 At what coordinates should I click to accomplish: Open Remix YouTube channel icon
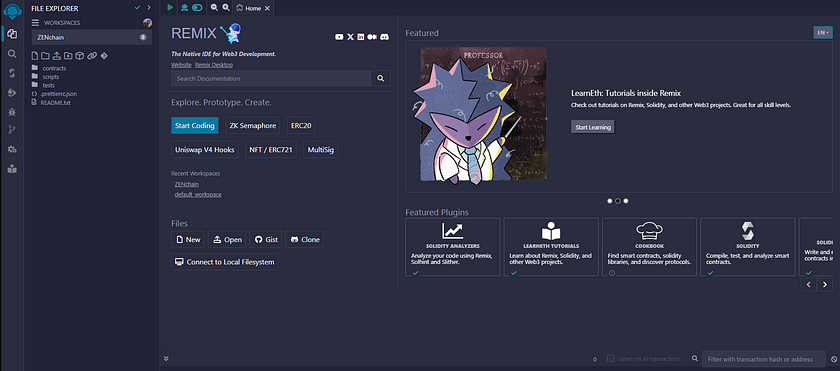[x=339, y=37]
